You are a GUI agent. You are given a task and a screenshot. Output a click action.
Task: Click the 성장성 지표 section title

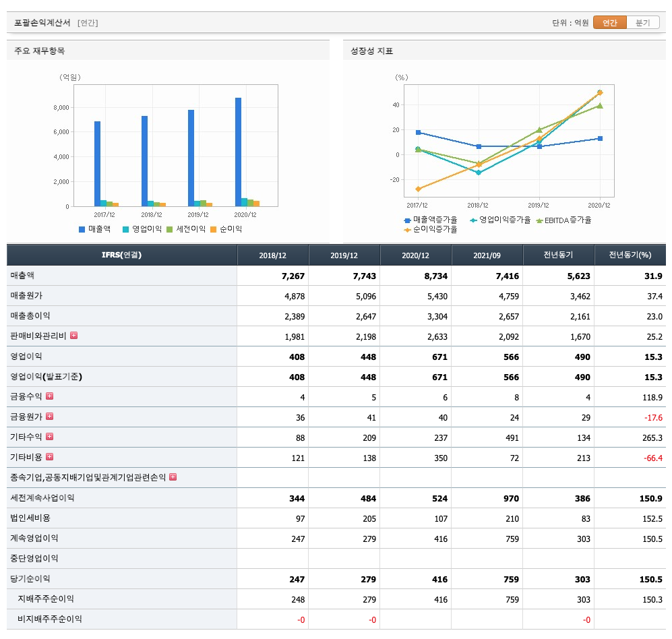click(371, 51)
